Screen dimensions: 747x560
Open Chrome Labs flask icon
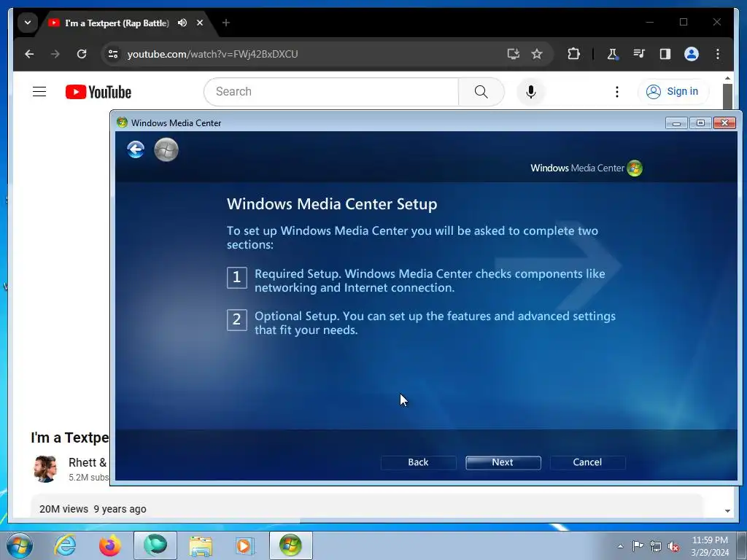coord(613,54)
